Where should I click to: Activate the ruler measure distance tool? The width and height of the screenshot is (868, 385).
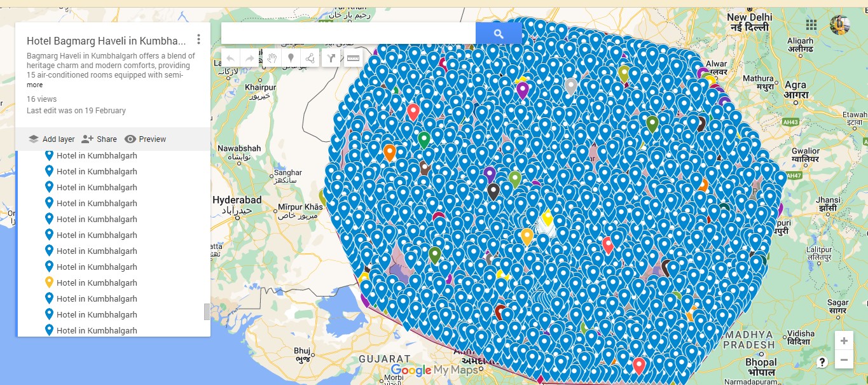352,59
